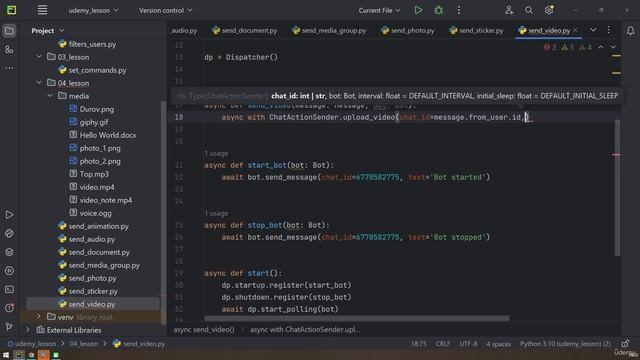This screenshot has height=360, width=640.
Task: Open the Structure tool window icon
Action: click(9, 50)
